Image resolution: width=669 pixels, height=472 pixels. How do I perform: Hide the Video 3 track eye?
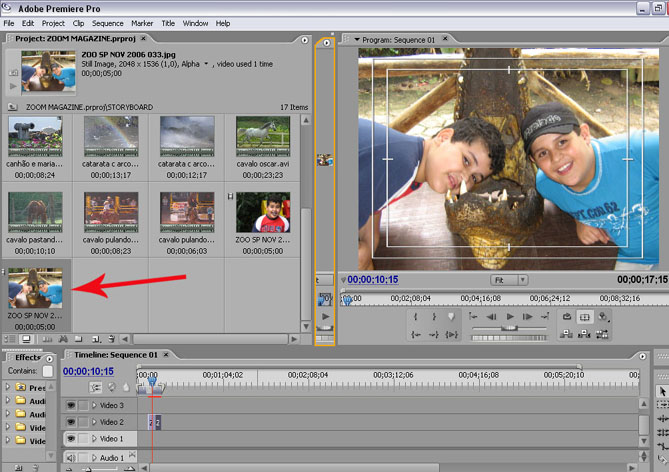click(71, 405)
